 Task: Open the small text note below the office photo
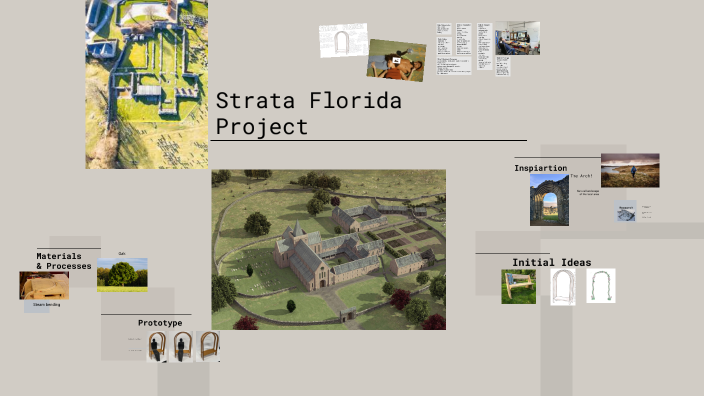point(502,66)
